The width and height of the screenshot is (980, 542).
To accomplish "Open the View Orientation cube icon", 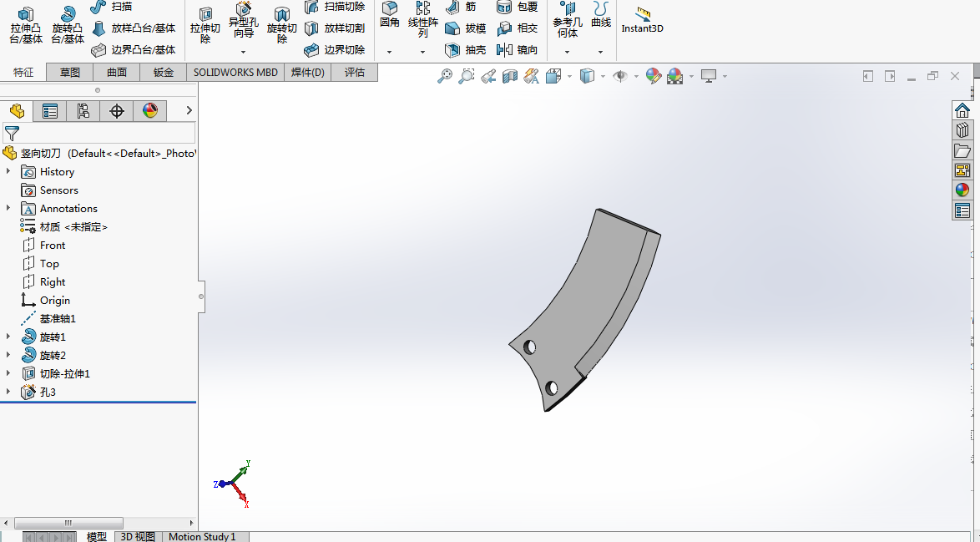I will click(x=553, y=76).
